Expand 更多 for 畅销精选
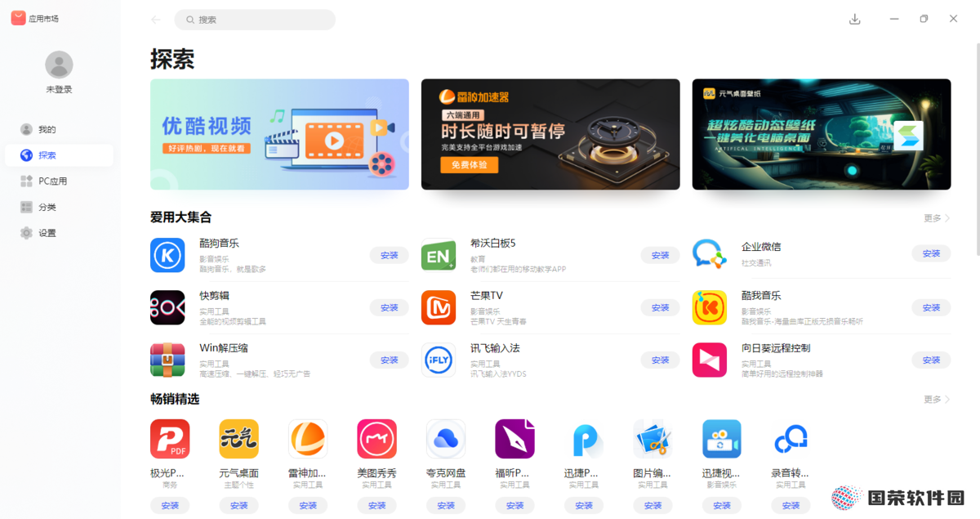 point(937,400)
